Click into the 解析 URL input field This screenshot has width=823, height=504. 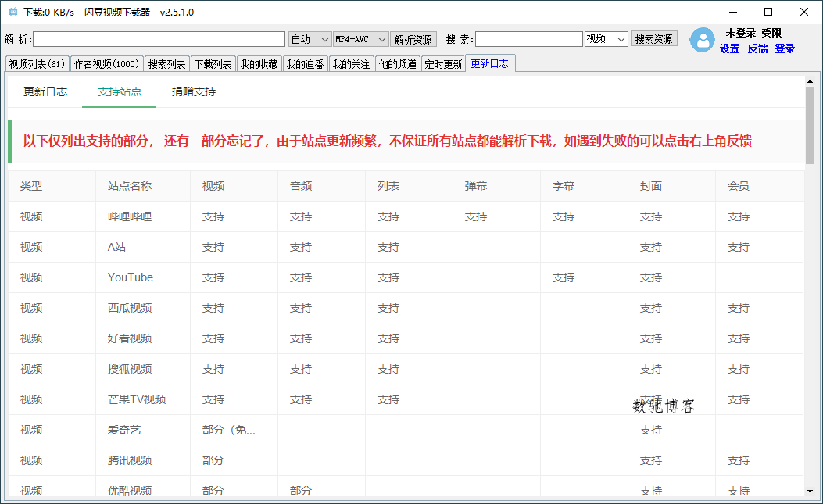coord(159,39)
